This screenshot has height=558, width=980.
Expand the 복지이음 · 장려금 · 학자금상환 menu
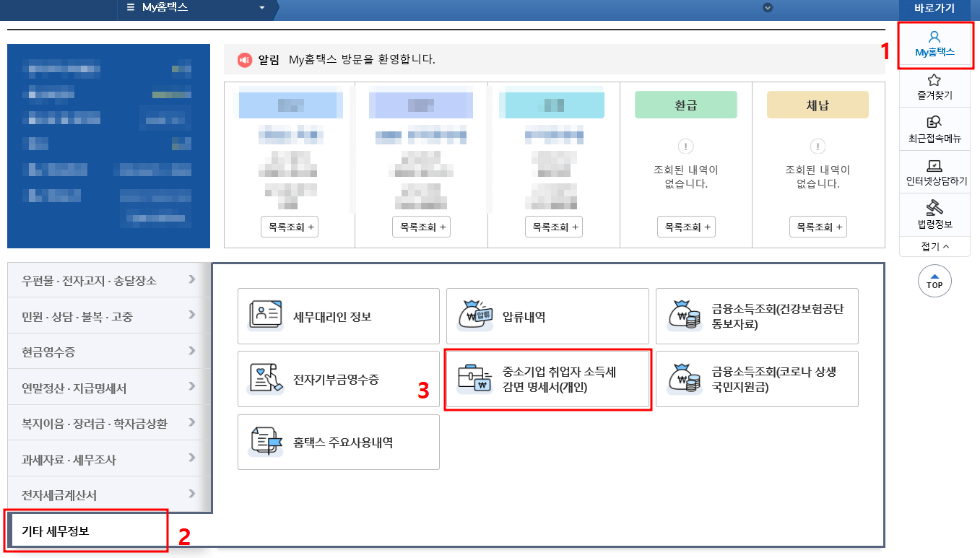(x=109, y=423)
